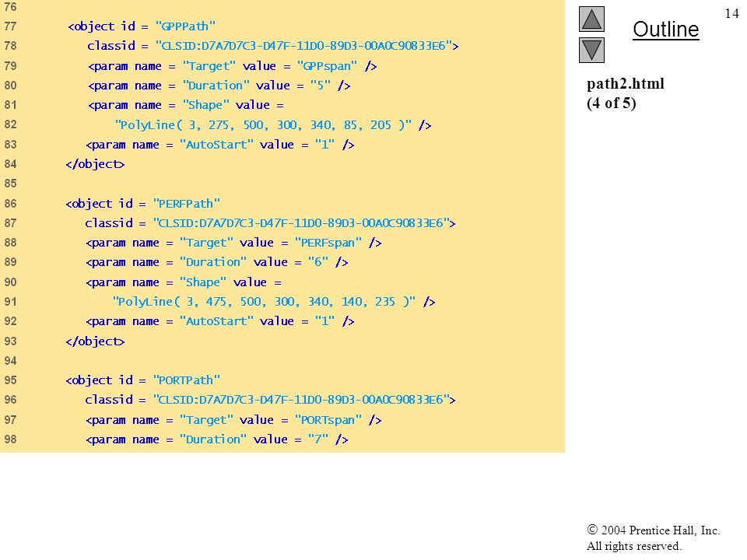The image size is (747, 560).
Task: Open the Outline link
Action: [665, 30]
